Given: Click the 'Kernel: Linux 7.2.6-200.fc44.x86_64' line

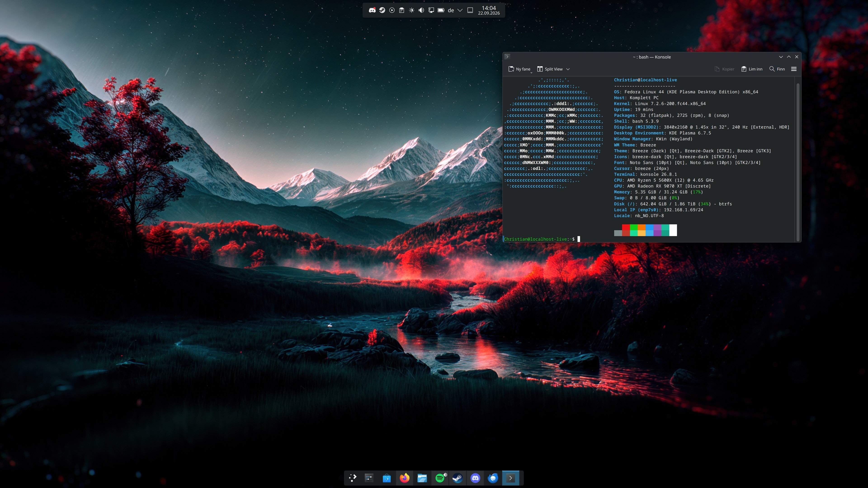Looking at the screenshot, I should [x=659, y=103].
